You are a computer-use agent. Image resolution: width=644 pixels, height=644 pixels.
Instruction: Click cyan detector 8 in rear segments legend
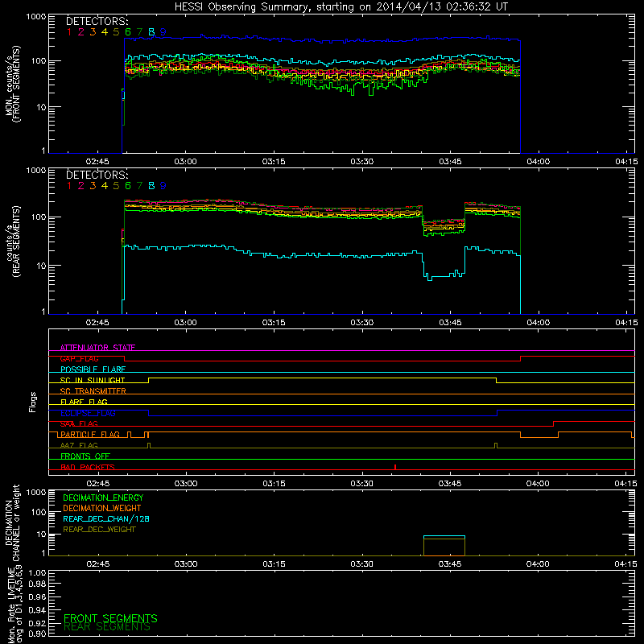151,186
